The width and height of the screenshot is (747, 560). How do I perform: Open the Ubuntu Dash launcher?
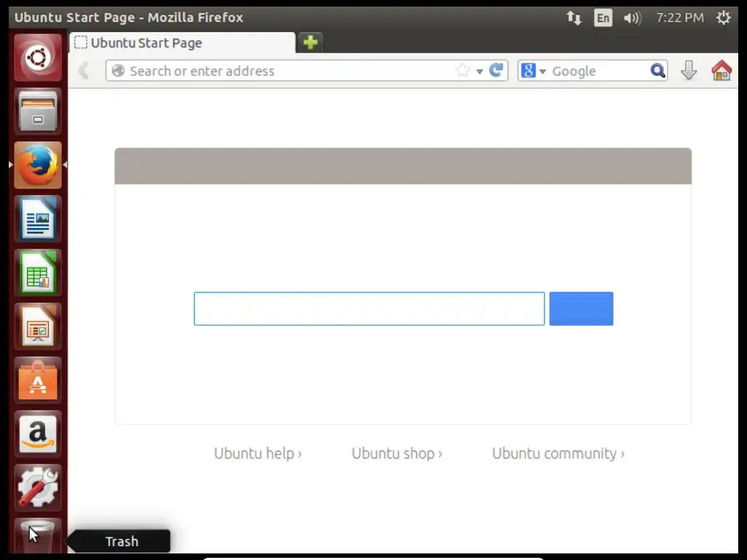pyautogui.click(x=38, y=58)
